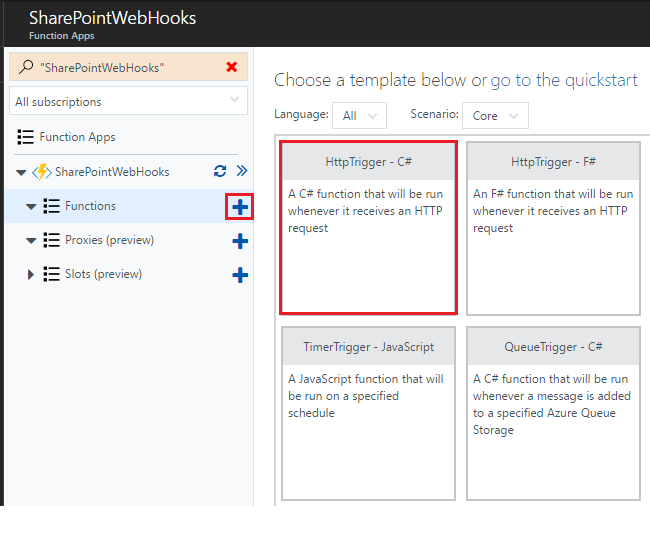Click the Proxies list icon

coord(51,240)
